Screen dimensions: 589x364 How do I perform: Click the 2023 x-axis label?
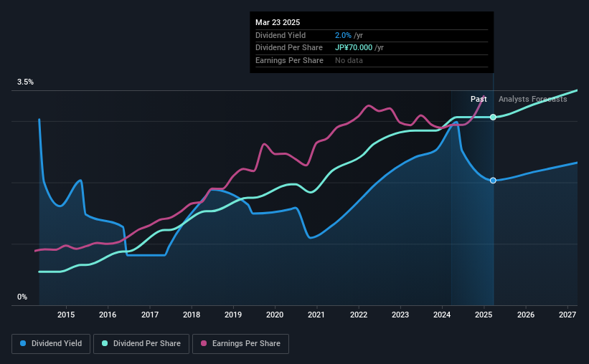pos(400,315)
